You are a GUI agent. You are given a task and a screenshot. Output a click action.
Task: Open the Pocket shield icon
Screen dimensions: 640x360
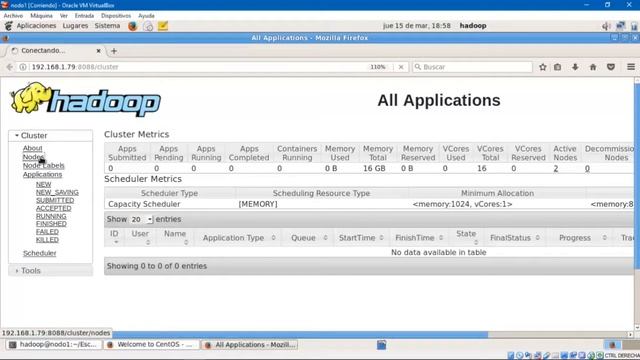[x=611, y=67]
